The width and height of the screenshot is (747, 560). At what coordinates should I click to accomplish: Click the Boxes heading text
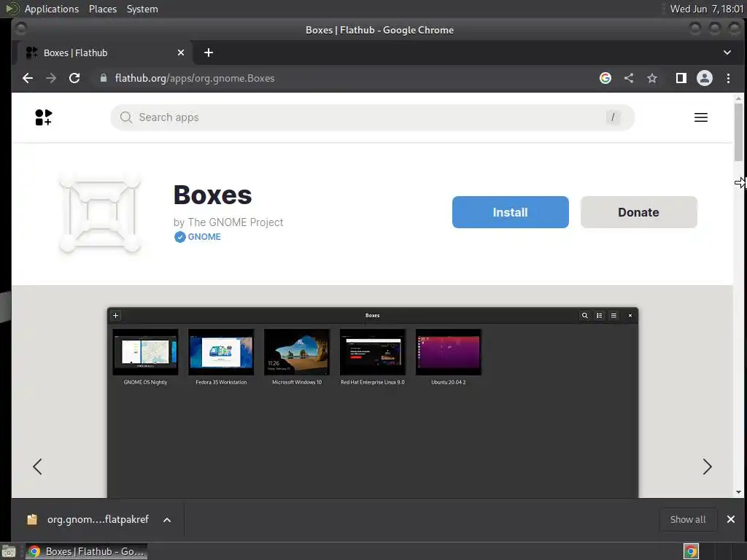212,195
